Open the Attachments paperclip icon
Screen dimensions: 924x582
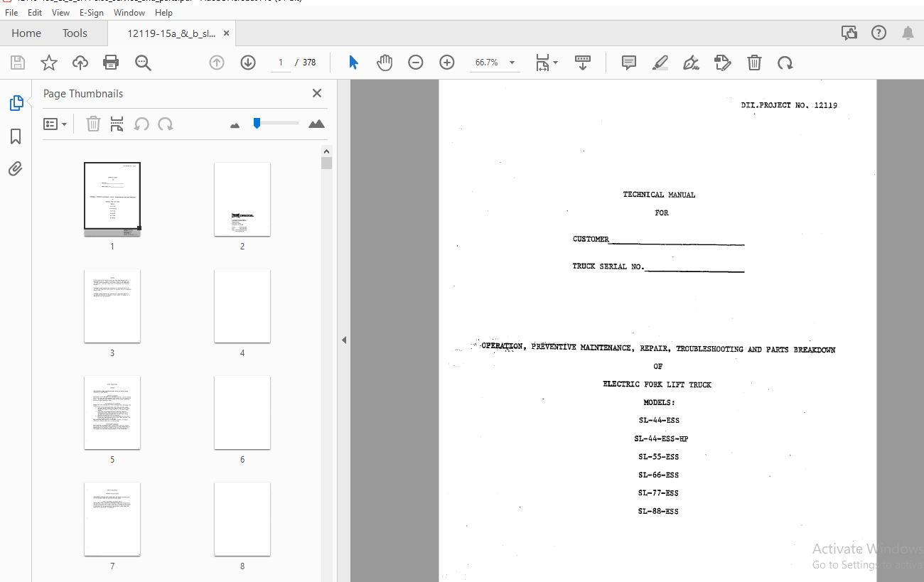(x=16, y=168)
